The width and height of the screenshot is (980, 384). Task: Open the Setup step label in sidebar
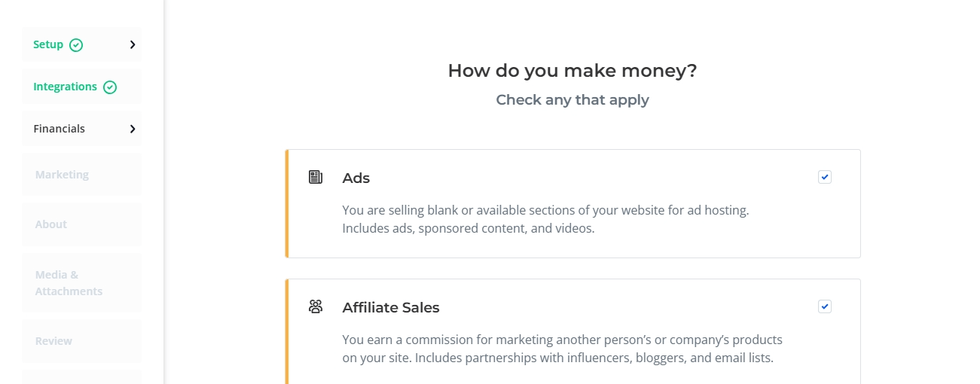pos(48,44)
